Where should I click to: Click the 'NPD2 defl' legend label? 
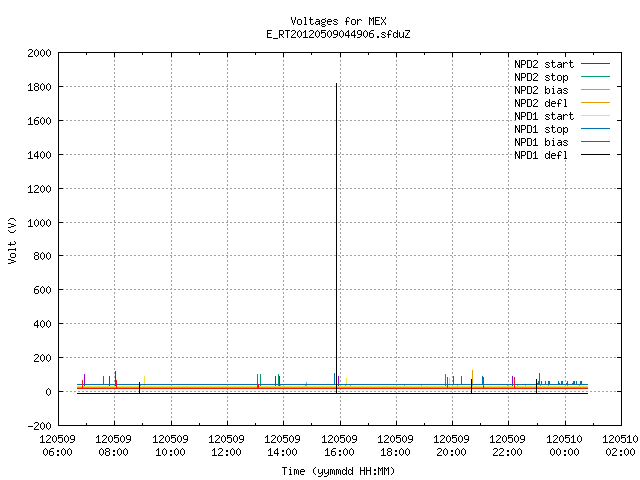pos(541,103)
